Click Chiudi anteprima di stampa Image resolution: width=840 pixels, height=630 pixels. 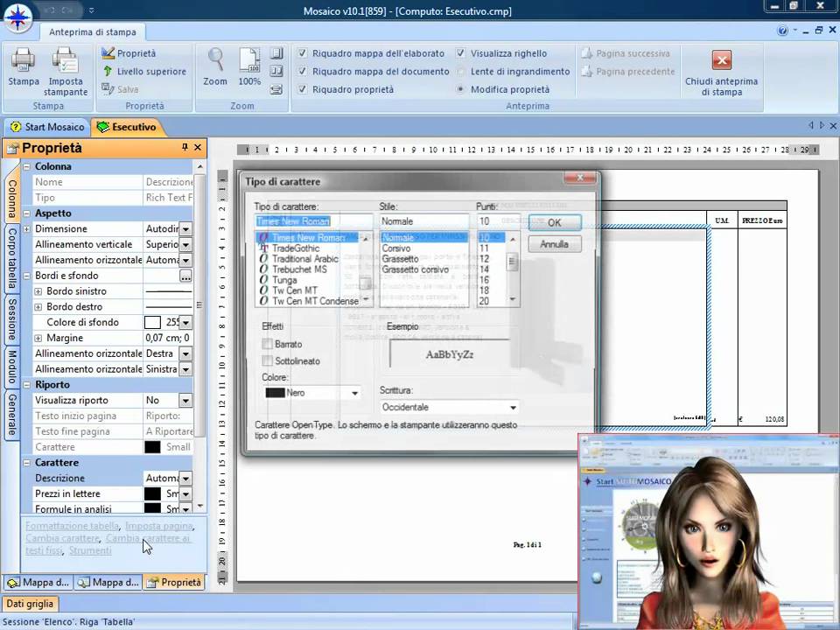722,73
